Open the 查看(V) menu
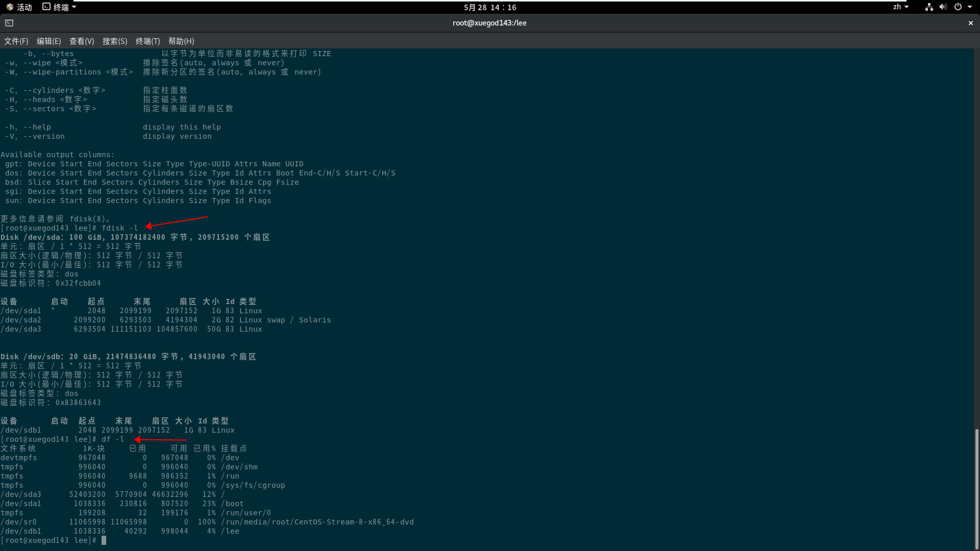Screen dimensions: 980x551 [x=82, y=41]
